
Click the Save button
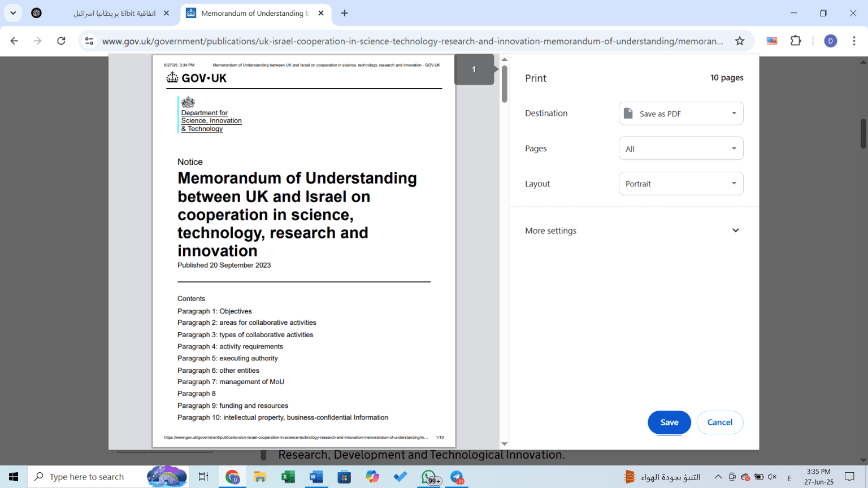click(x=669, y=422)
